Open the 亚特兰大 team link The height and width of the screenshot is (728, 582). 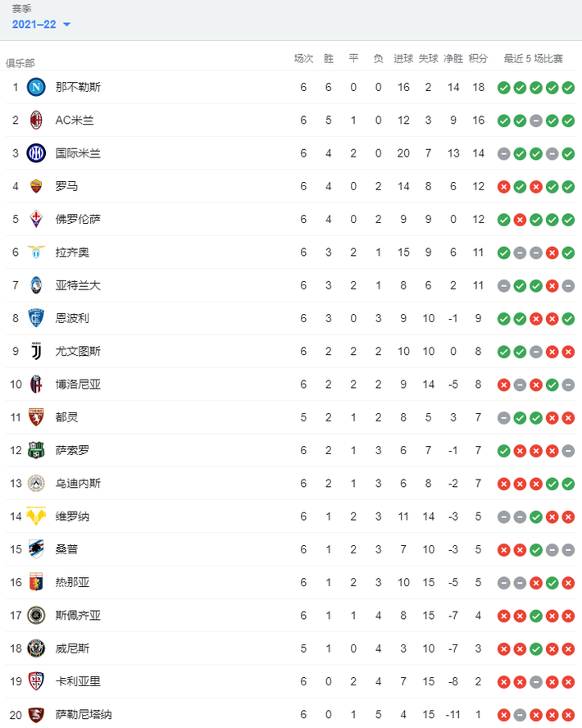point(78,285)
